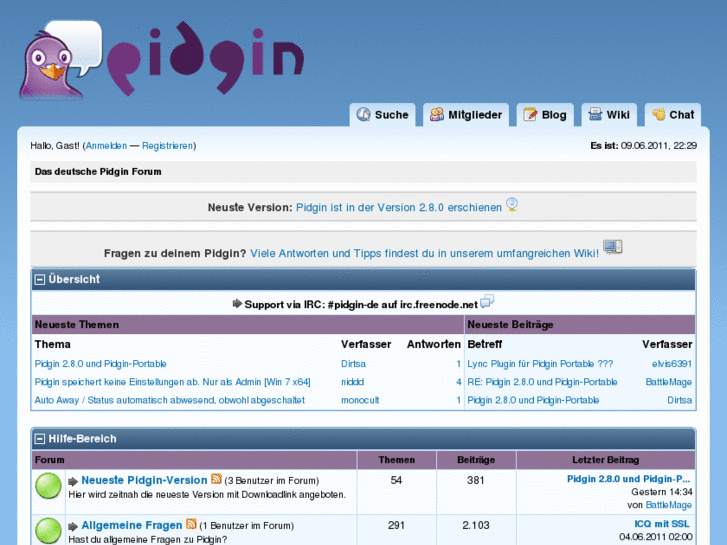Viewport: 727px width, 545px height.
Task: Click 'Gestern 14:34' timestamp
Action: coord(662,492)
